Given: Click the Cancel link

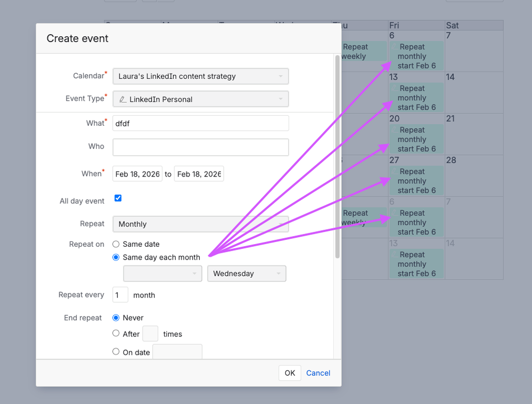Looking at the screenshot, I should [317, 373].
